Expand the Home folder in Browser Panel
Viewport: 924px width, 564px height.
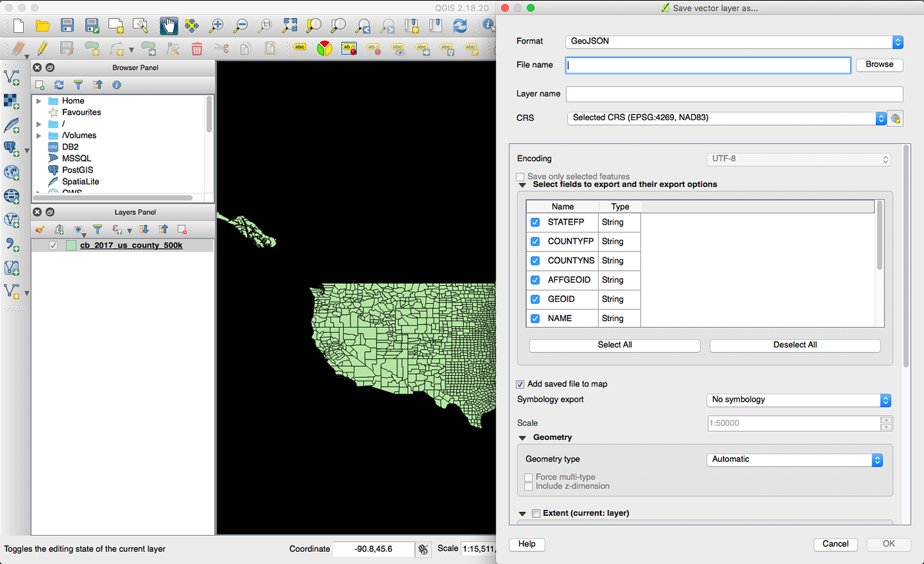click(38, 100)
